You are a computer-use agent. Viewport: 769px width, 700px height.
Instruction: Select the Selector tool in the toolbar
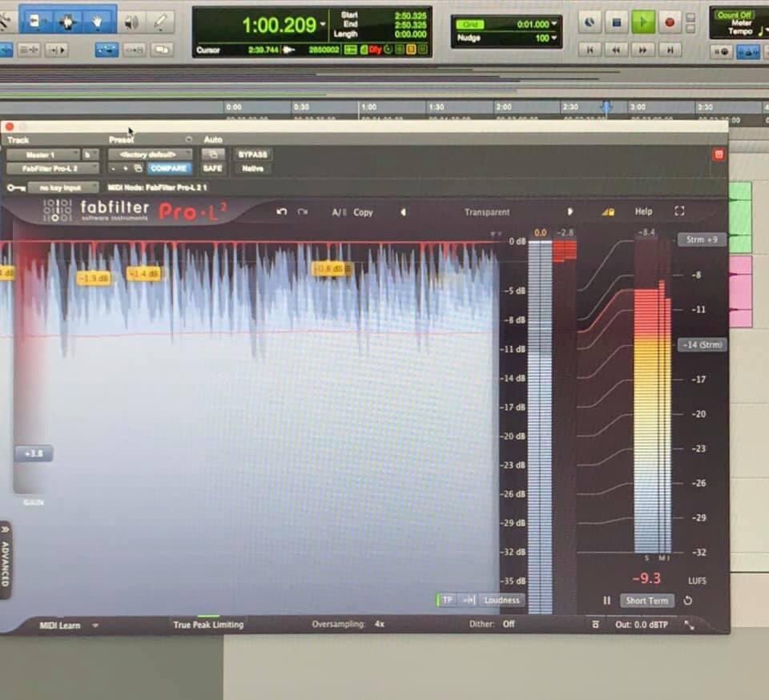pyautogui.click(x=67, y=21)
